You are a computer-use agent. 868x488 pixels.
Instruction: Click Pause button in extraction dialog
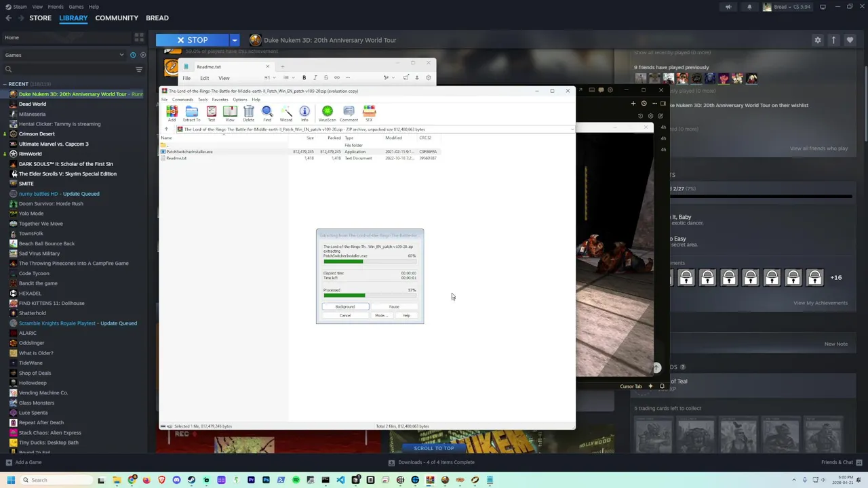(x=394, y=306)
